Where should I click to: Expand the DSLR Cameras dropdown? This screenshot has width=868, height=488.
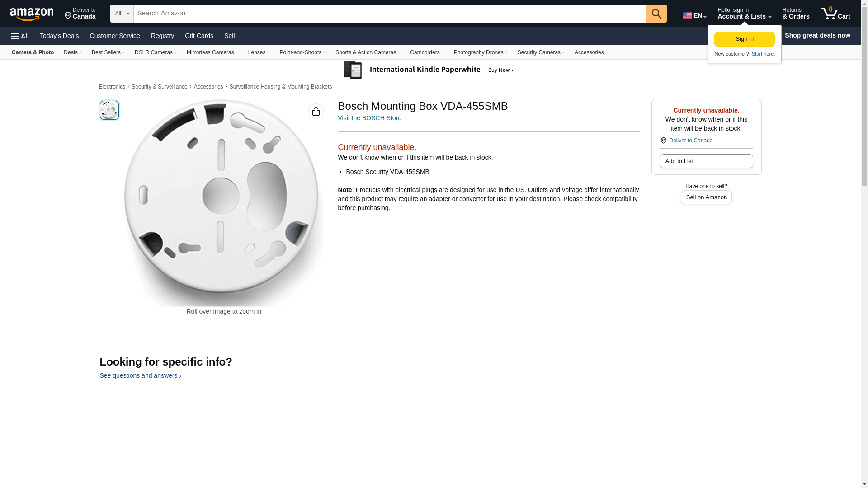[x=156, y=52]
